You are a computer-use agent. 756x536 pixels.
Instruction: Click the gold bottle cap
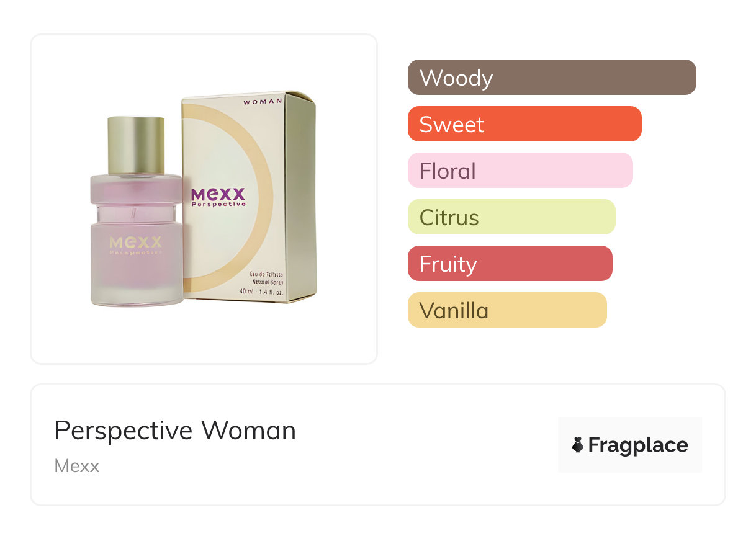136,144
